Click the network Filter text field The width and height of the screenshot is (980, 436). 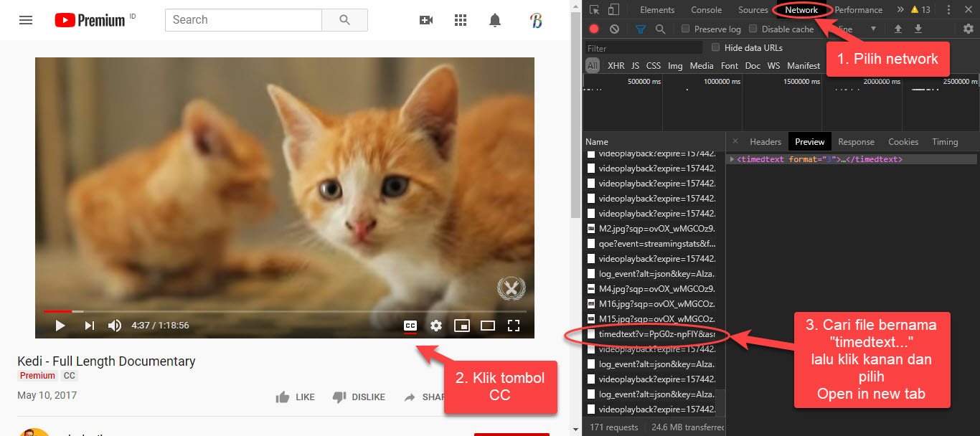pyautogui.click(x=644, y=48)
